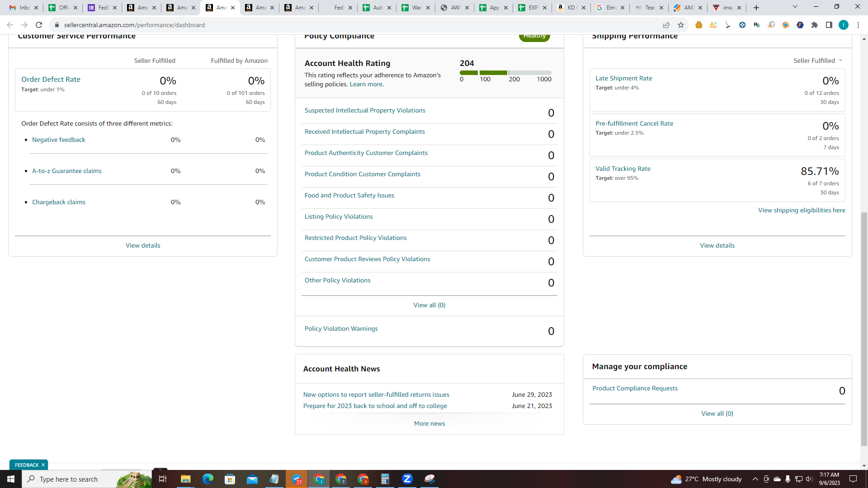The width and height of the screenshot is (868, 488).
Task: Switch to the EXP spreadsheet tab
Action: (x=533, y=8)
